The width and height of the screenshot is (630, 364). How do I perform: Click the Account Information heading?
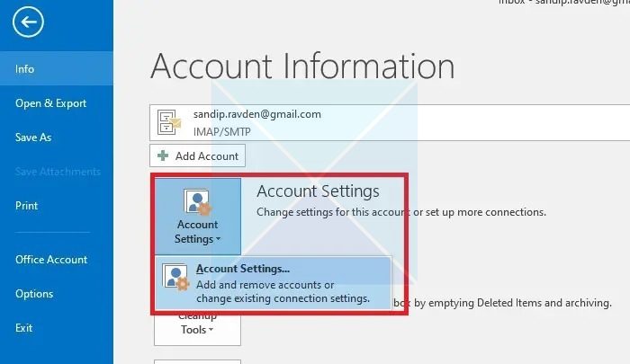coord(302,67)
